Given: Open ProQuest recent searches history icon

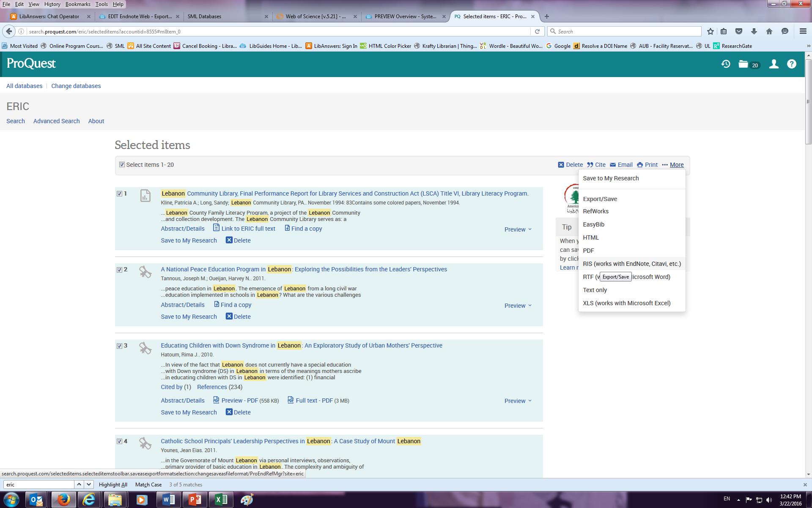Looking at the screenshot, I should [726, 64].
